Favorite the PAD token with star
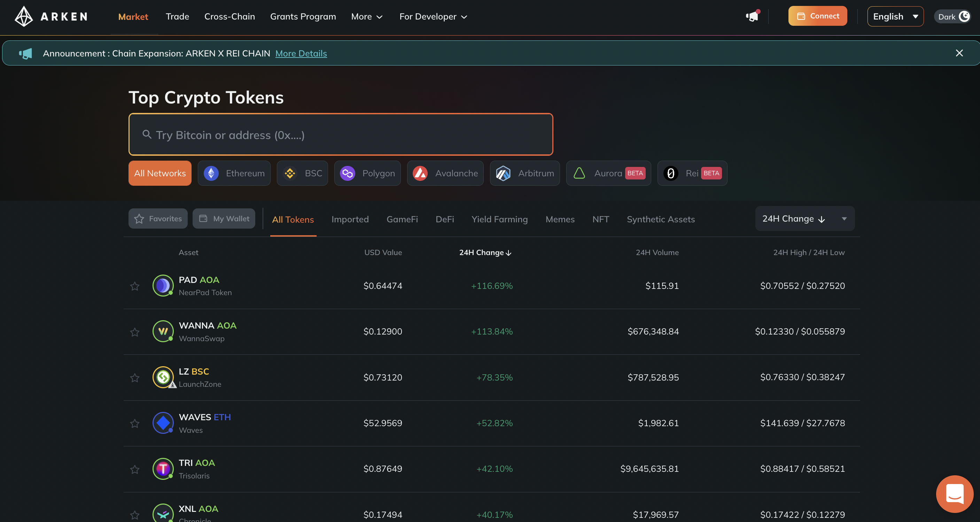The image size is (980, 522). [x=135, y=286]
